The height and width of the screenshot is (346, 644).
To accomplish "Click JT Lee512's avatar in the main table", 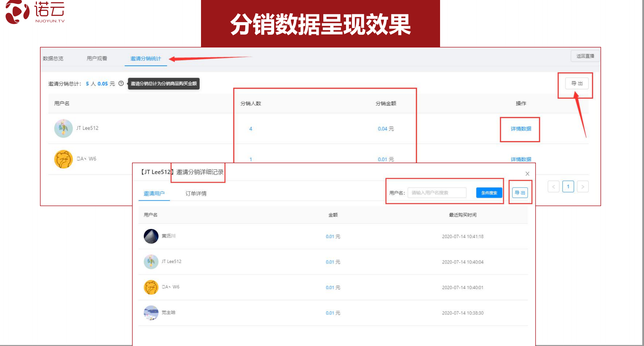I will point(63,128).
